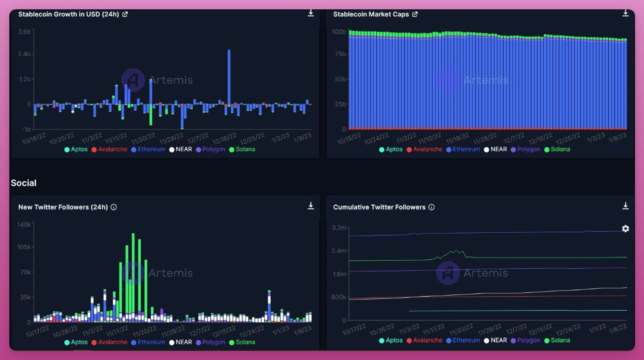Download the New Twitter Followers chart

point(311,206)
